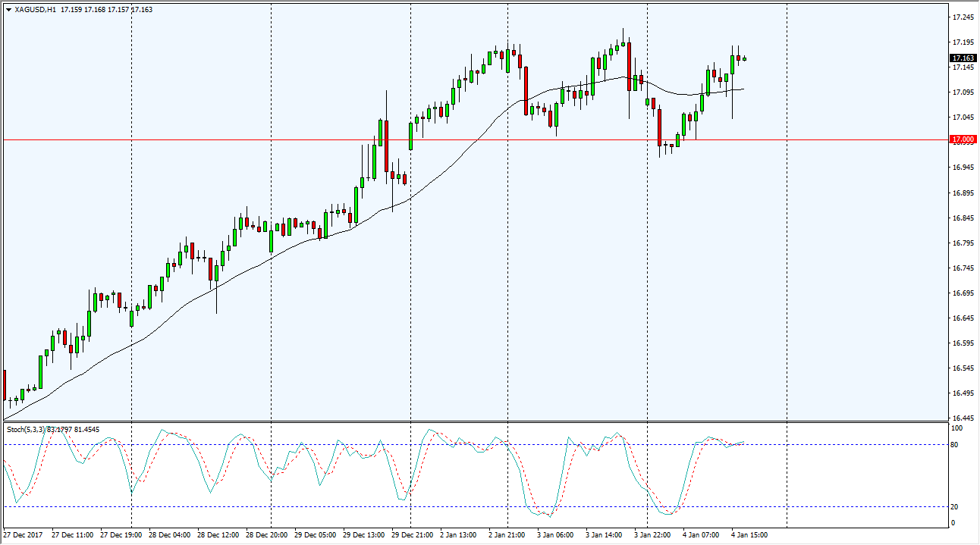Click the 3 Jan 06:00 time label
Screen dimensions: 980x545
tap(555, 534)
